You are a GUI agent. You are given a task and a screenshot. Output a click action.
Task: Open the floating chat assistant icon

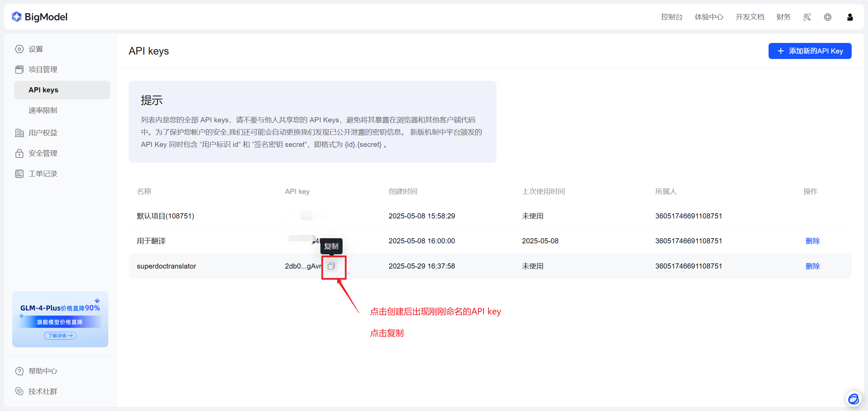(853, 398)
